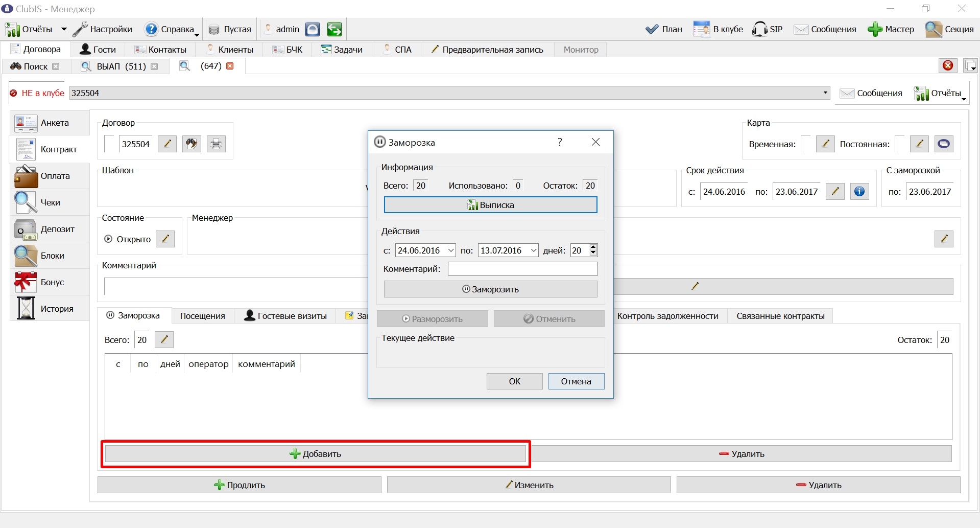Screen dimensions: 980x528
Task: Expand the freeze start date 24.06.2016 dropdown
Action: click(x=451, y=250)
